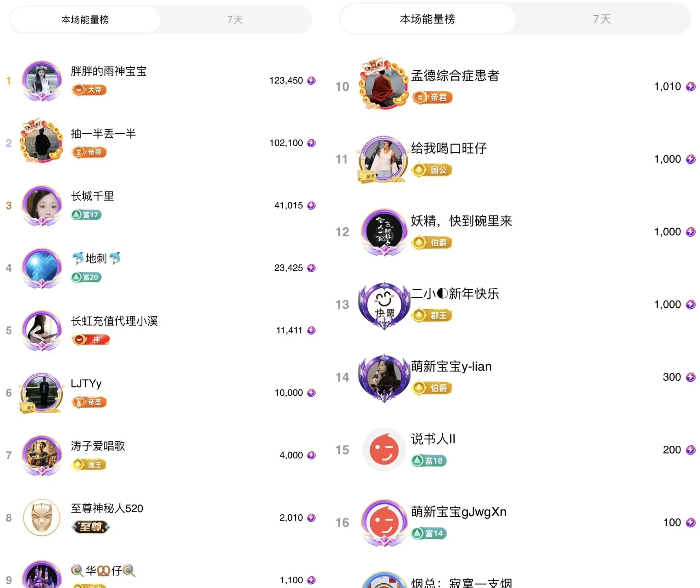Click the 帝君 badge under 孟德综合症患者

coord(433,97)
